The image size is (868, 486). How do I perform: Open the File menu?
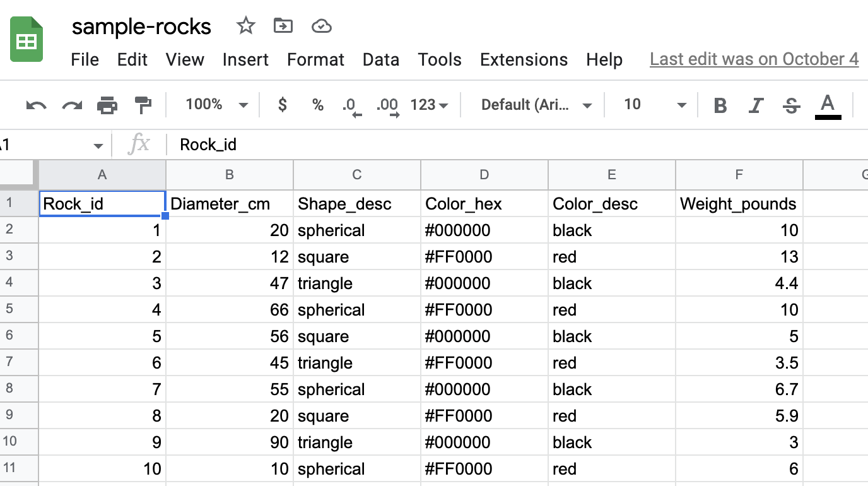[x=85, y=60]
